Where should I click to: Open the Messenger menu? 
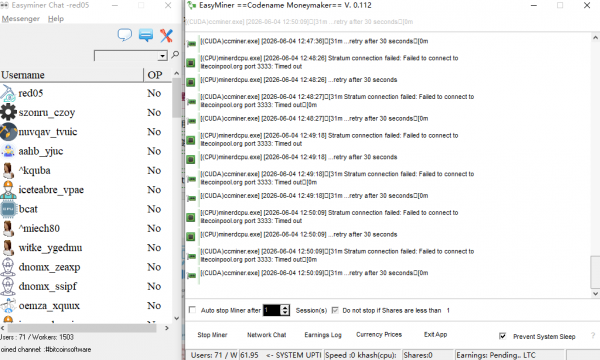coord(21,19)
